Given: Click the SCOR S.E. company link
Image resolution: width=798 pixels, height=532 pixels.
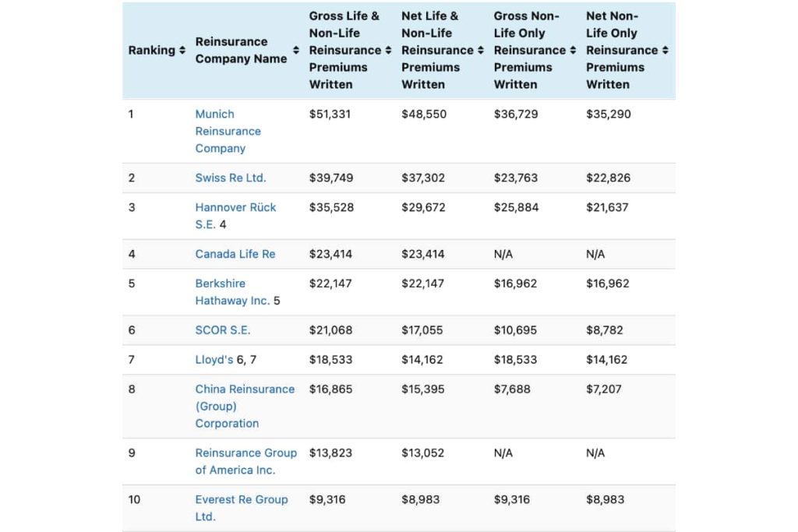Looking at the screenshot, I should [x=222, y=329].
